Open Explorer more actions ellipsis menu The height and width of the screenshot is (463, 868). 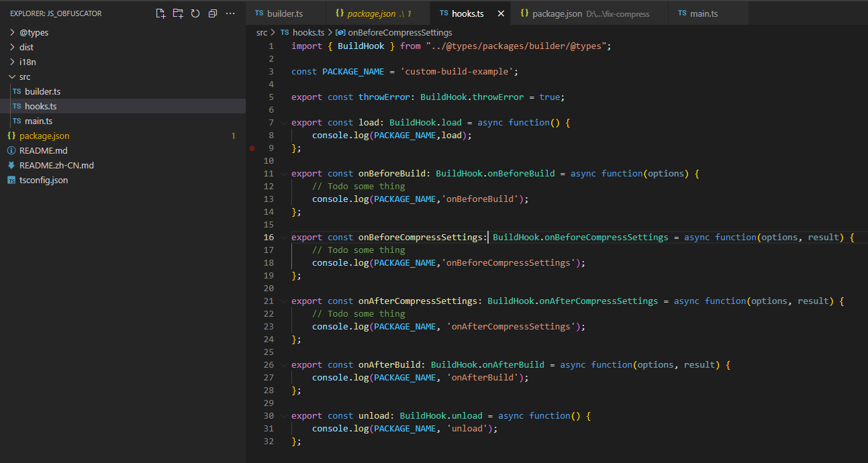[230, 13]
